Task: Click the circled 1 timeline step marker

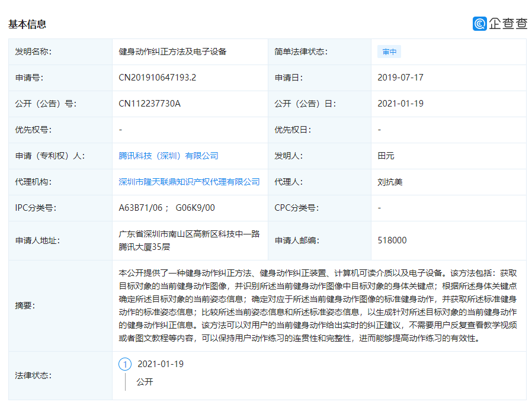Action: tap(125, 364)
